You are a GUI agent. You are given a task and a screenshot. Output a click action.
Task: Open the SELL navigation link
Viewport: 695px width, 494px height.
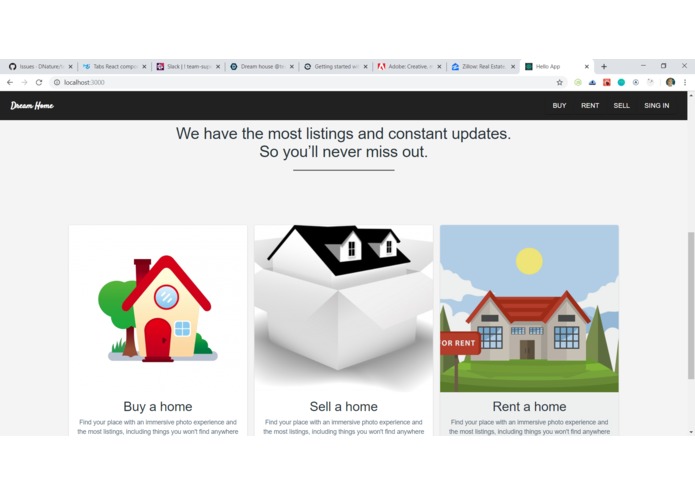[x=621, y=105]
